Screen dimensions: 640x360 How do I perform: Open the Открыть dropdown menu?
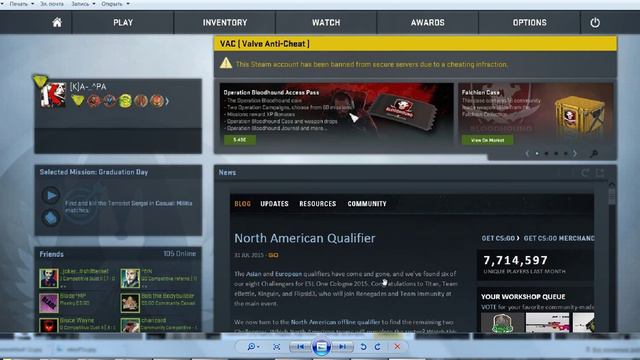click(115, 4)
